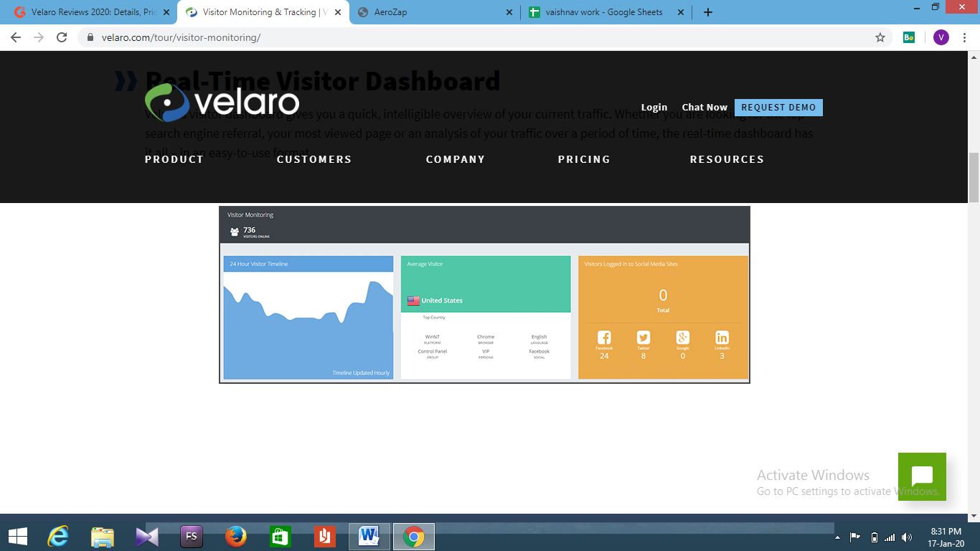Show hidden tray icons arrow
This screenshot has width=980, height=551.
(837, 537)
